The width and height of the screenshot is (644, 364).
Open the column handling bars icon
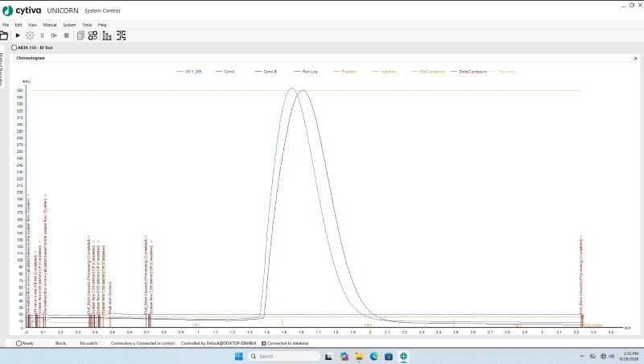click(107, 35)
